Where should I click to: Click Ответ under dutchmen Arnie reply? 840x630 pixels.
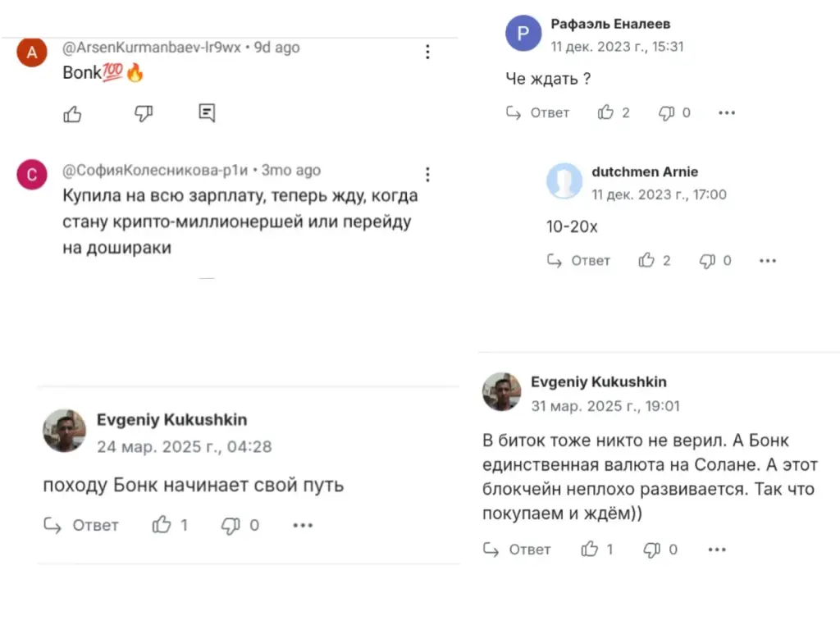[578, 260]
